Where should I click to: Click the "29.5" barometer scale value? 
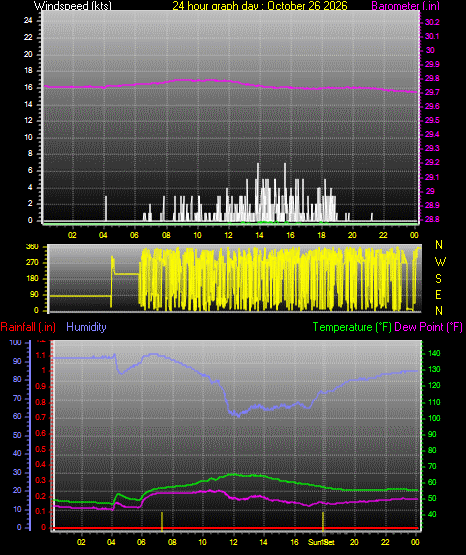432,120
